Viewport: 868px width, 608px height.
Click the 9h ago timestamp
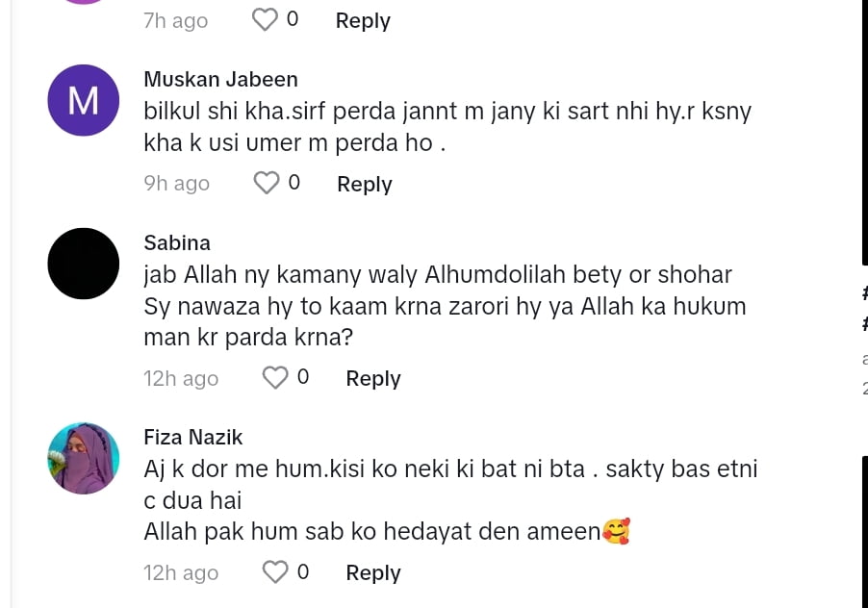tap(177, 184)
